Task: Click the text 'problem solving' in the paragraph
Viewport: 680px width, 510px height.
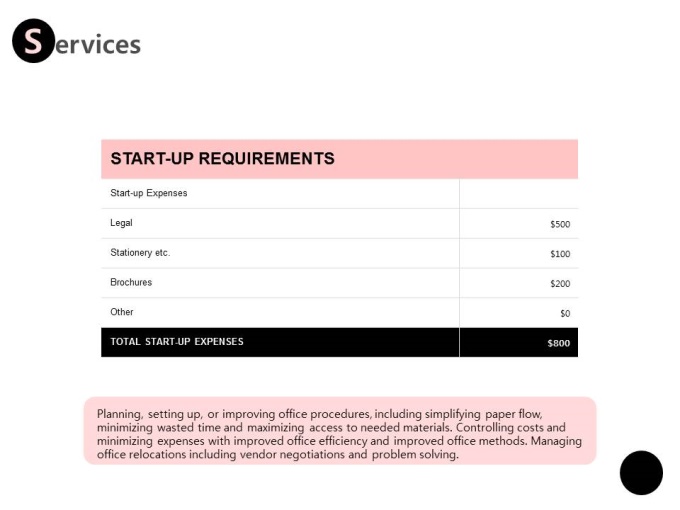Action: (415, 454)
